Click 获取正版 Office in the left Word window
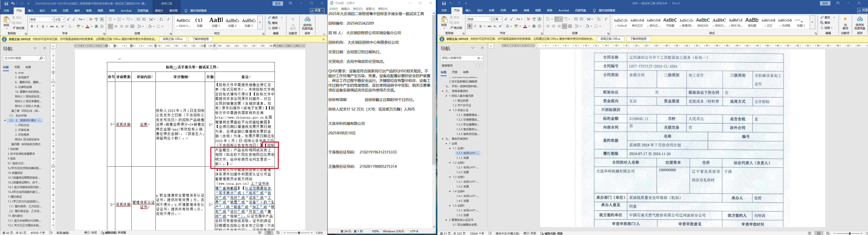Screen dimensions: 868x235 click(173, 39)
